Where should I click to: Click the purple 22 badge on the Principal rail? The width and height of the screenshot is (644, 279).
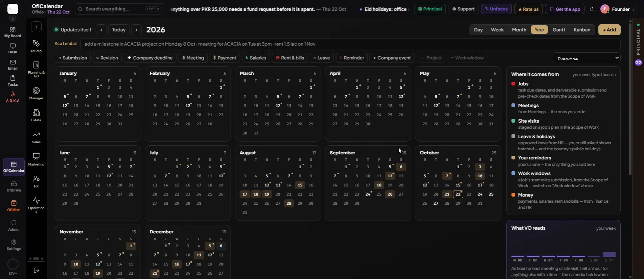(638, 62)
